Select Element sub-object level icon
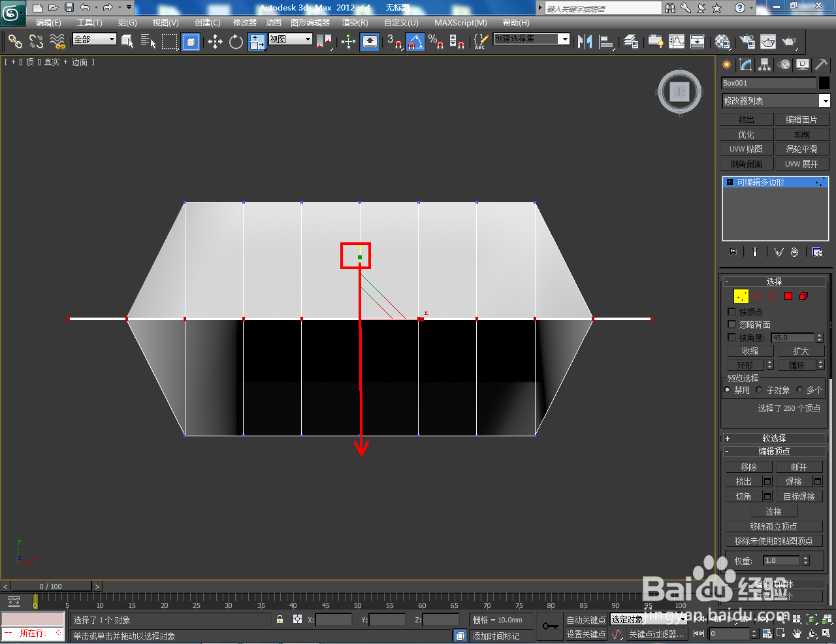This screenshot has height=644, width=836. [804, 296]
